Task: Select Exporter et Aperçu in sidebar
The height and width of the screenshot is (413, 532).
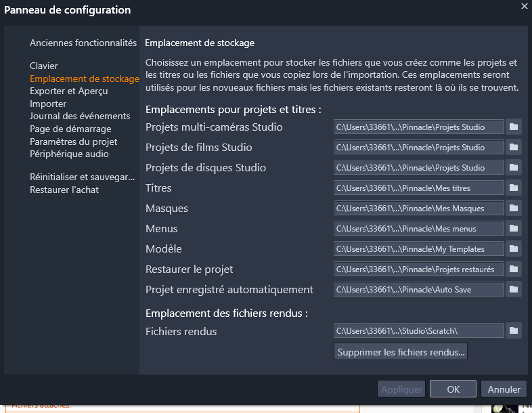Action: click(x=69, y=91)
